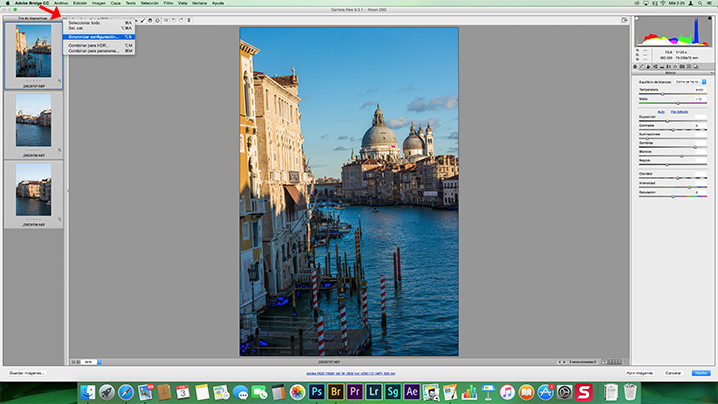This screenshot has height=404, width=718.
Task: Go to the next image arrow
Action: (564, 362)
